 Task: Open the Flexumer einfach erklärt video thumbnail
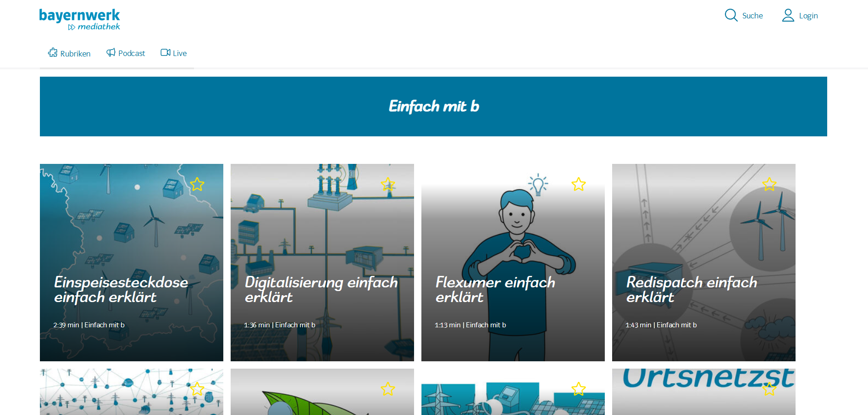513,263
